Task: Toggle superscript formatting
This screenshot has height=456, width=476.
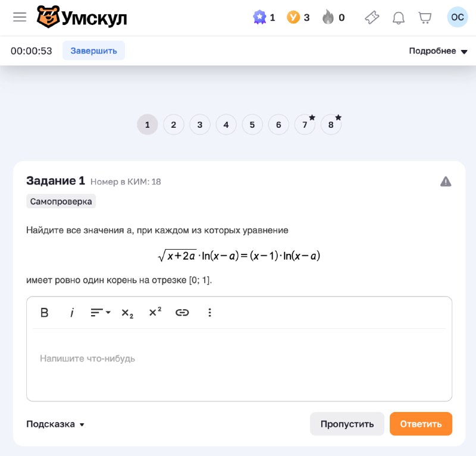Action: (x=155, y=312)
